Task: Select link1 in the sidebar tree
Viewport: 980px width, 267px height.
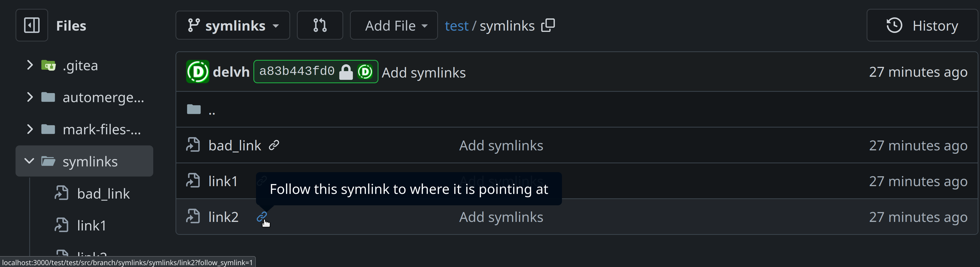Action: 92,225
